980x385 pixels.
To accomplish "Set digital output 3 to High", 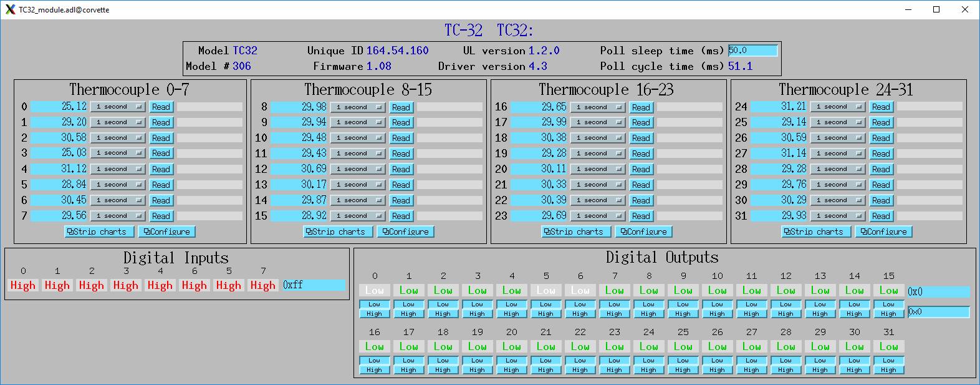I will click(478, 314).
